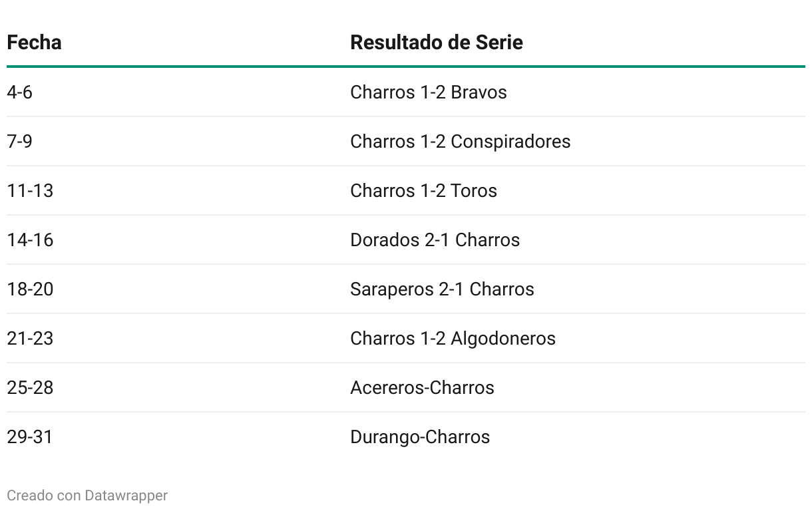Image resolution: width=812 pixels, height=511 pixels.
Task: Click the 29-31 date cell
Action: coord(30,436)
